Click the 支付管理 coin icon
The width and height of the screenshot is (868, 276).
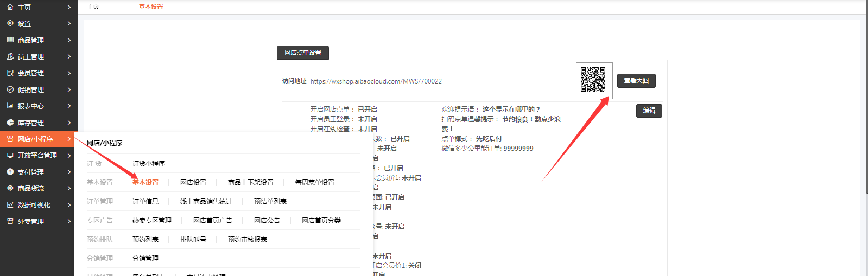[10, 172]
